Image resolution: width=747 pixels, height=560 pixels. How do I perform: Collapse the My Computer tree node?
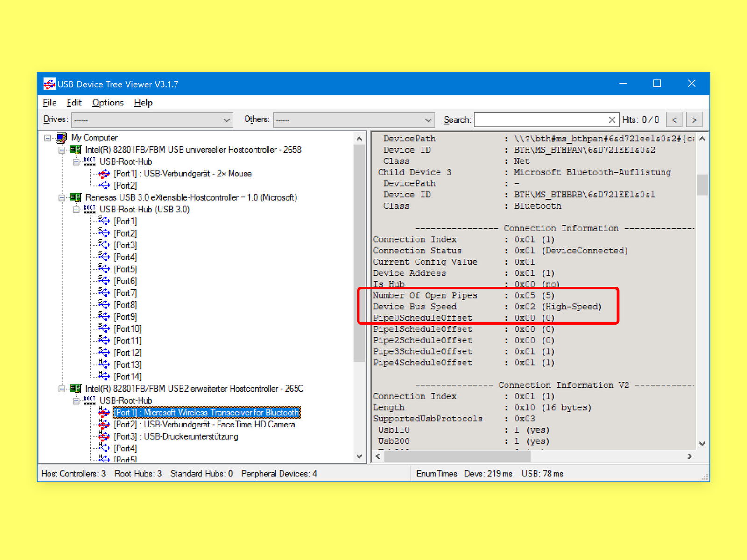coord(48,138)
